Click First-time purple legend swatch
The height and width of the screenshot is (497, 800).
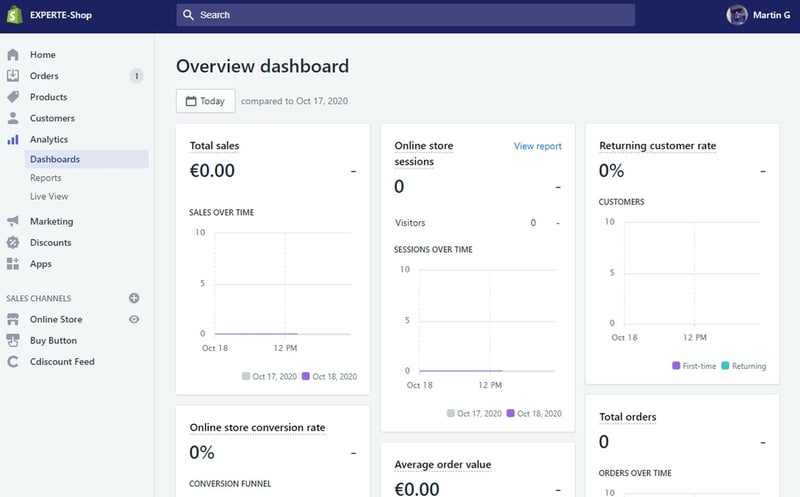(x=676, y=365)
